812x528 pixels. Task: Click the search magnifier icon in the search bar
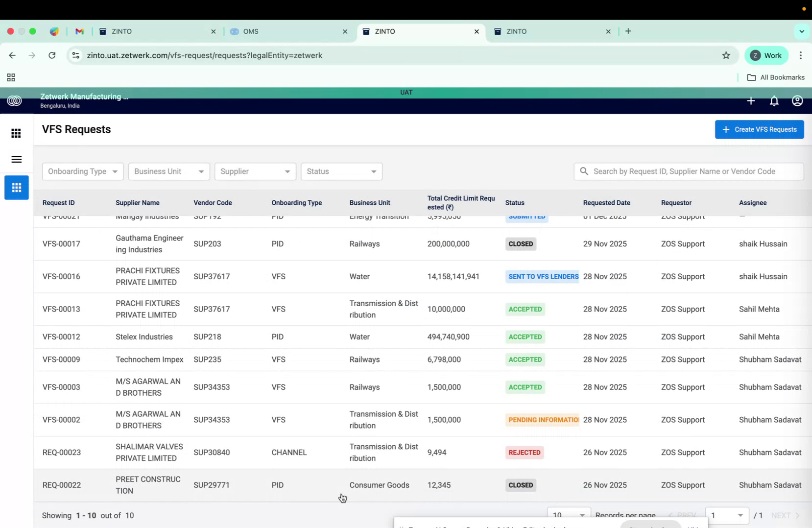pyautogui.click(x=584, y=171)
